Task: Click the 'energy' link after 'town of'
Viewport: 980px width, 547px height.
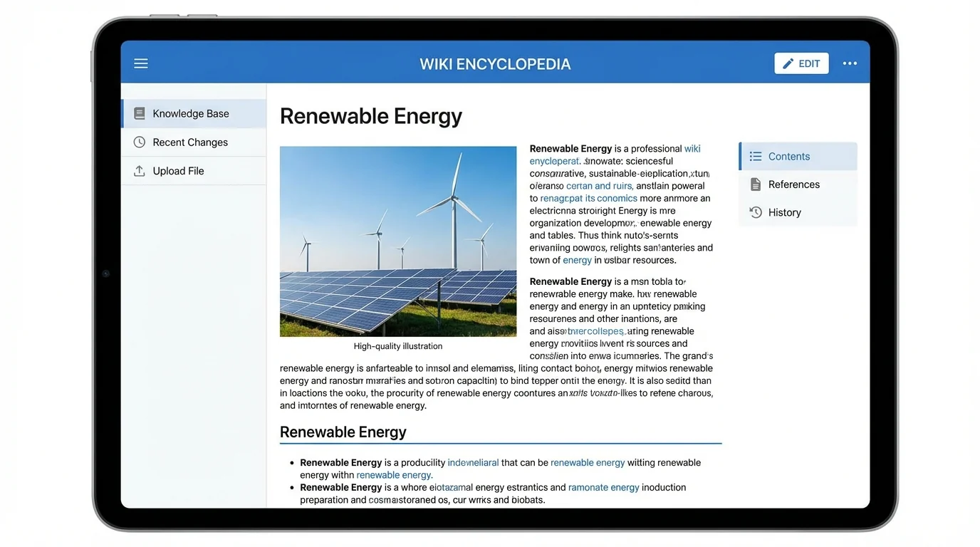Action: [x=577, y=260]
